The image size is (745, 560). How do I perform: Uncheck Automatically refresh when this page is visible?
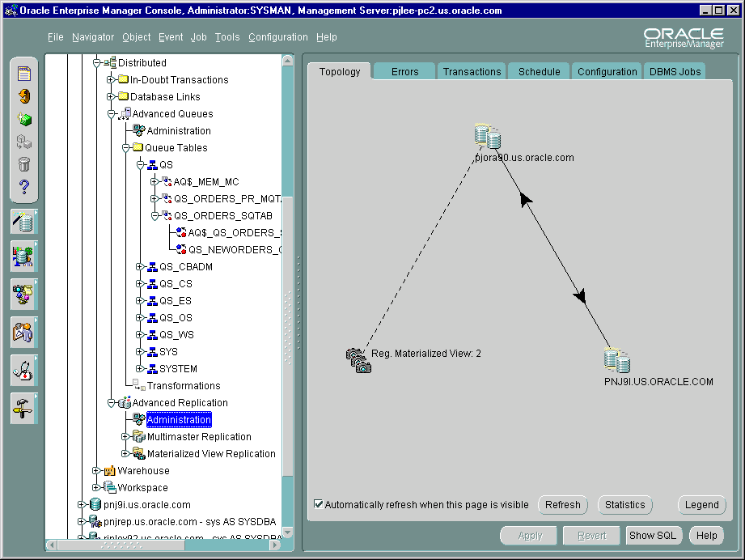(319, 504)
